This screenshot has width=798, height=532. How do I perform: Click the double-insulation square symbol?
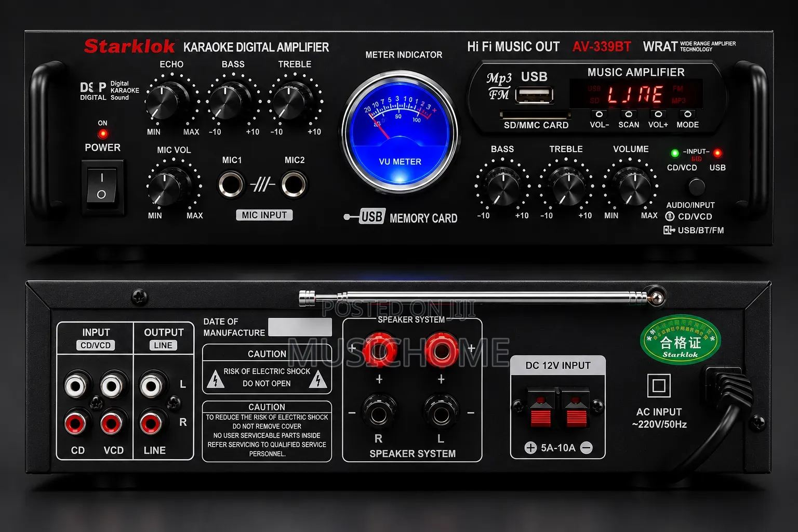click(659, 385)
